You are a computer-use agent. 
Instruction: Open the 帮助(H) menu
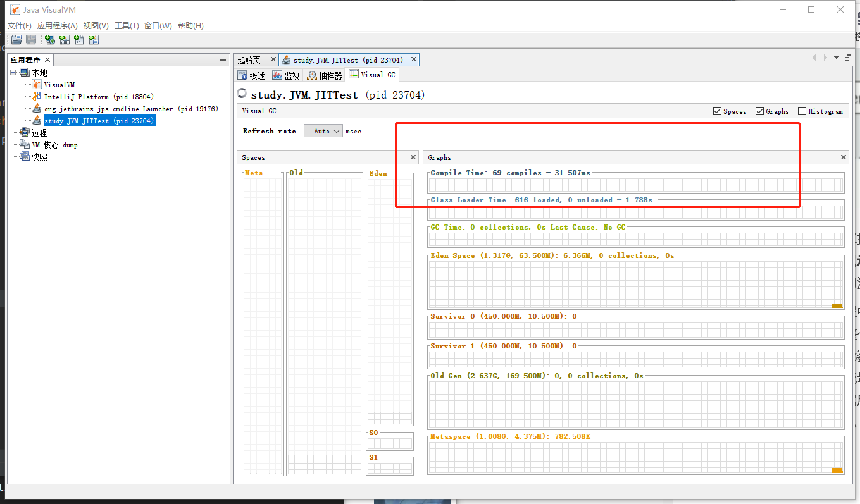point(190,26)
